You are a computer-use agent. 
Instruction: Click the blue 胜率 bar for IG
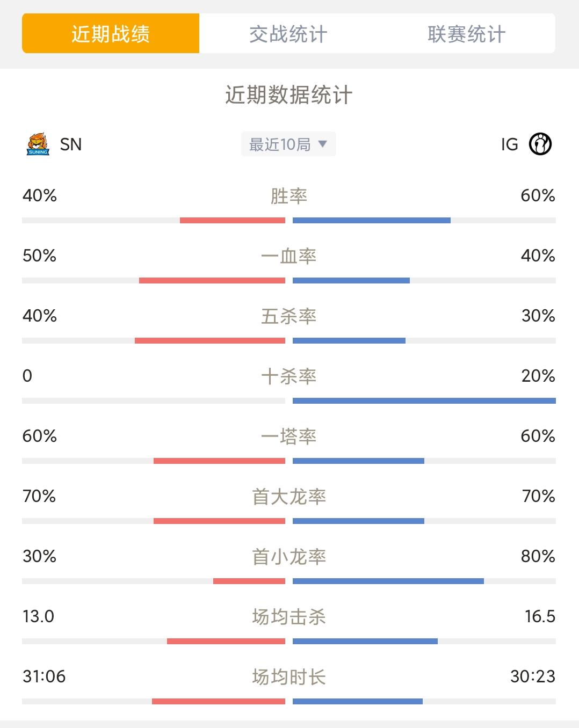(372, 220)
